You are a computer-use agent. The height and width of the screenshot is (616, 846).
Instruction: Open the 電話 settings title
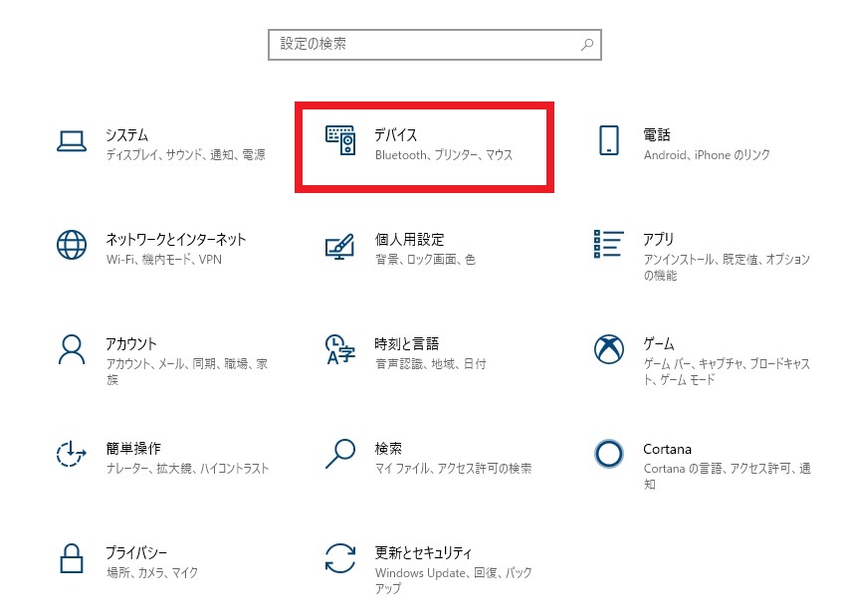click(657, 134)
